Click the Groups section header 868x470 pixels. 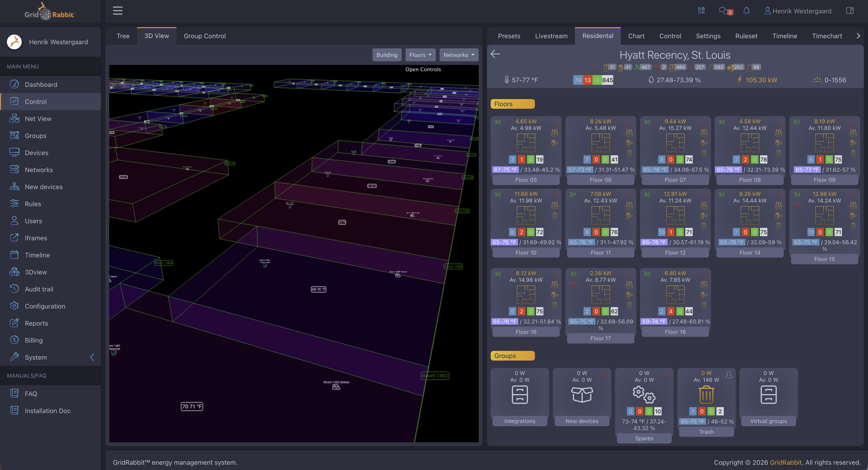(512, 355)
